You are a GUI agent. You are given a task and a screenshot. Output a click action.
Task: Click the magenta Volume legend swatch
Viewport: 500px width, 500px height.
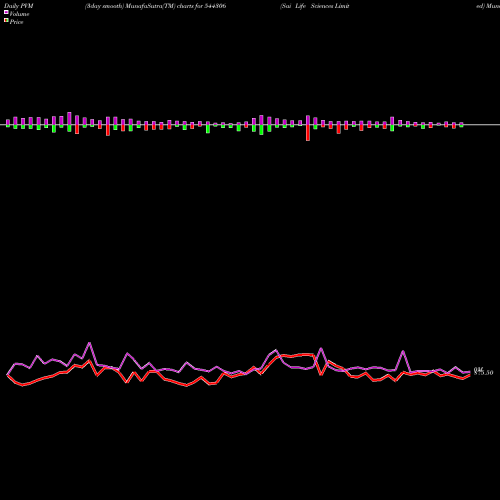click(x=6, y=12)
